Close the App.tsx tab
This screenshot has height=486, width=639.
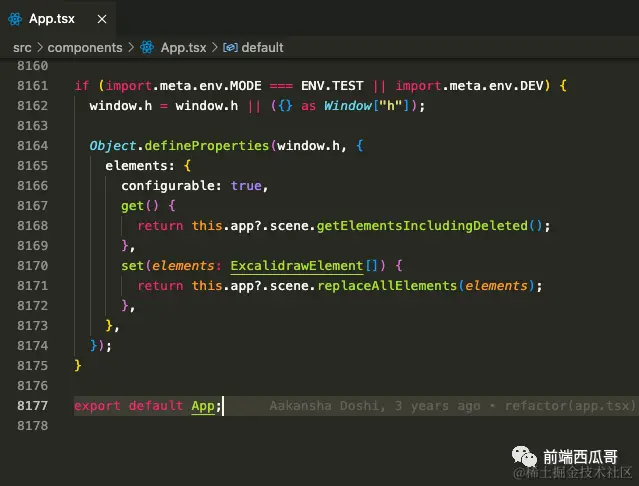click(x=102, y=19)
